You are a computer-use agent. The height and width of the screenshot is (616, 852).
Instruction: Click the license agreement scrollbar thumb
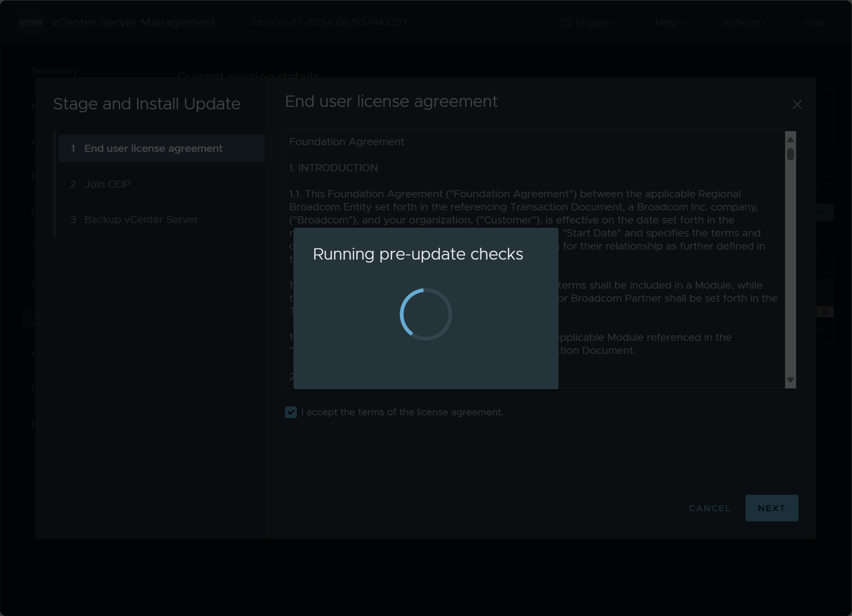(x=790, y=154)
